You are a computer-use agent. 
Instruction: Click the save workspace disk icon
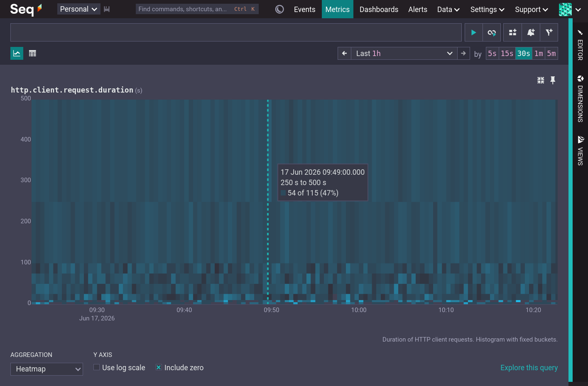coord(107,9)
